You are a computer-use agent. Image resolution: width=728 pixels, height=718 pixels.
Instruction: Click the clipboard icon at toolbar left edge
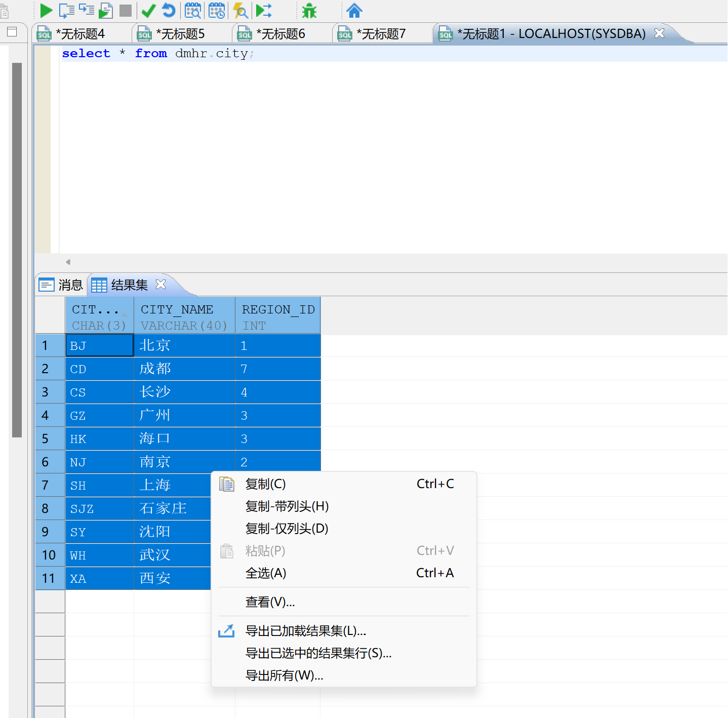[x=4, y=11]
